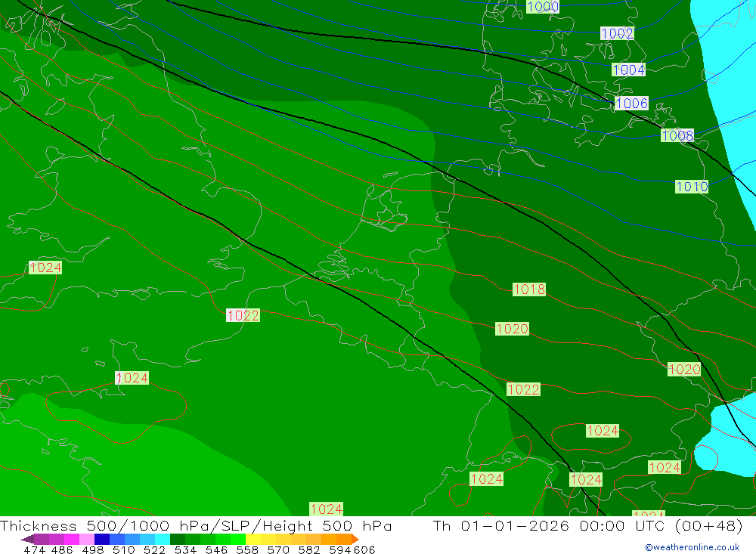This screenshot has height=554, width=756.
Task: Click the purple left arrow tip of legend
Action: 27,539
